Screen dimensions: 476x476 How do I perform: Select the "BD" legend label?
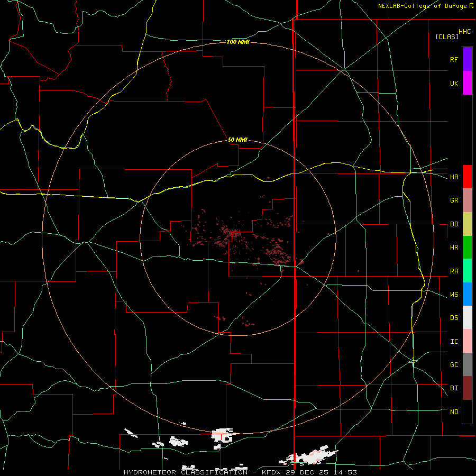point(454,224)
